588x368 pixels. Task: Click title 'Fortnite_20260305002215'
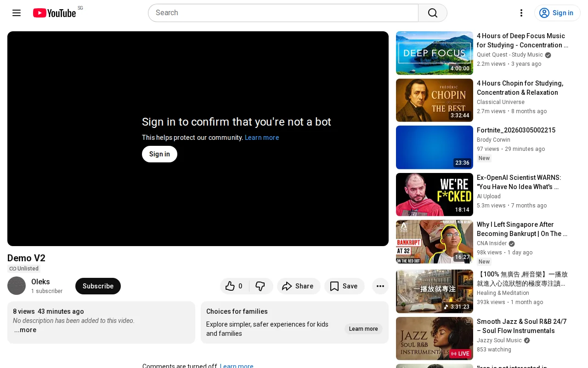tap(516, 130)
